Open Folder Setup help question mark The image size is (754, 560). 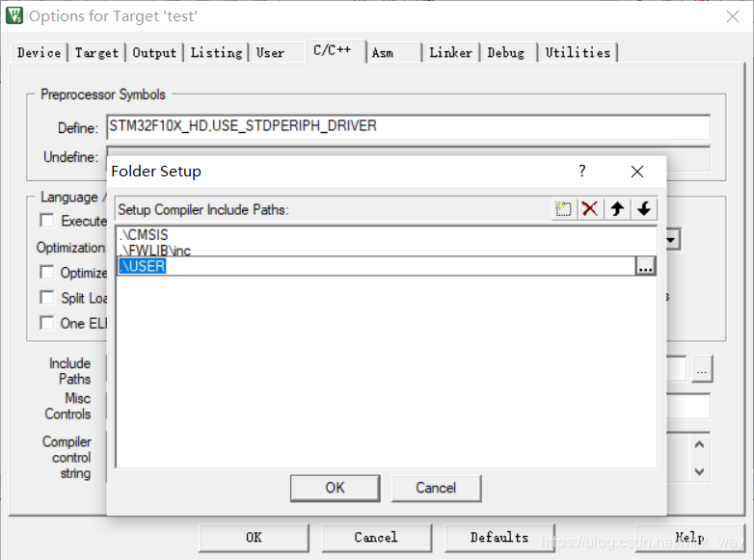pyautogui.click(x=582, y=171)
